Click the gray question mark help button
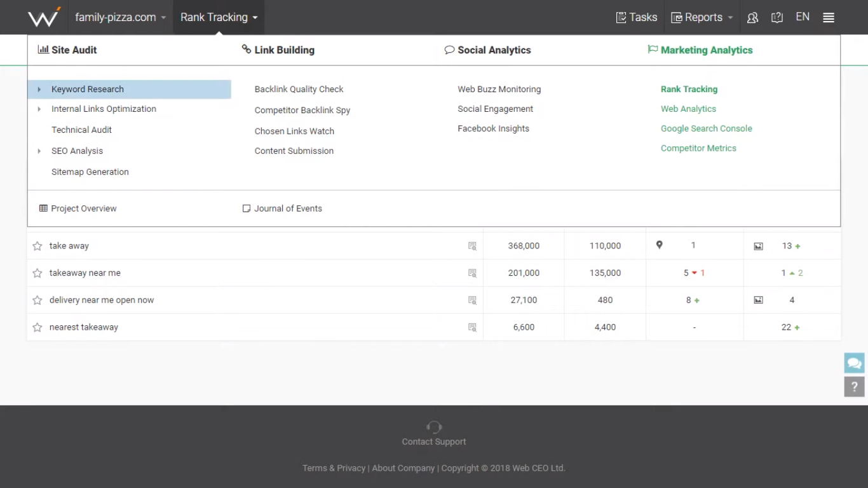 coord(855,386)
